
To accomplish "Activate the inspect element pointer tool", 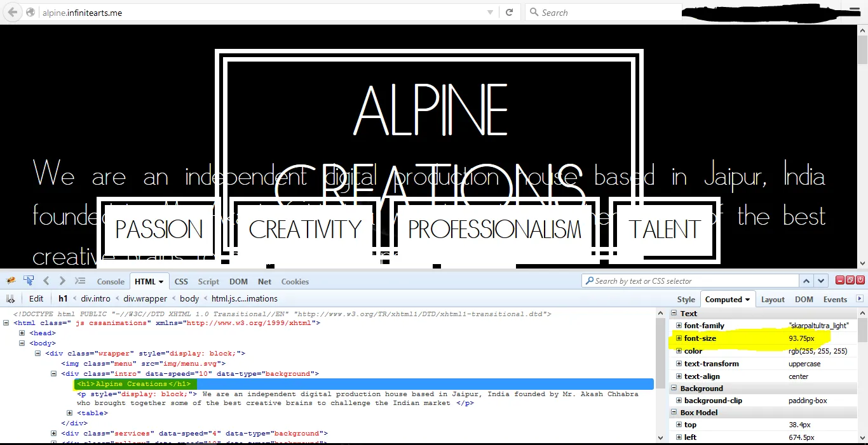I will (29, 281).
